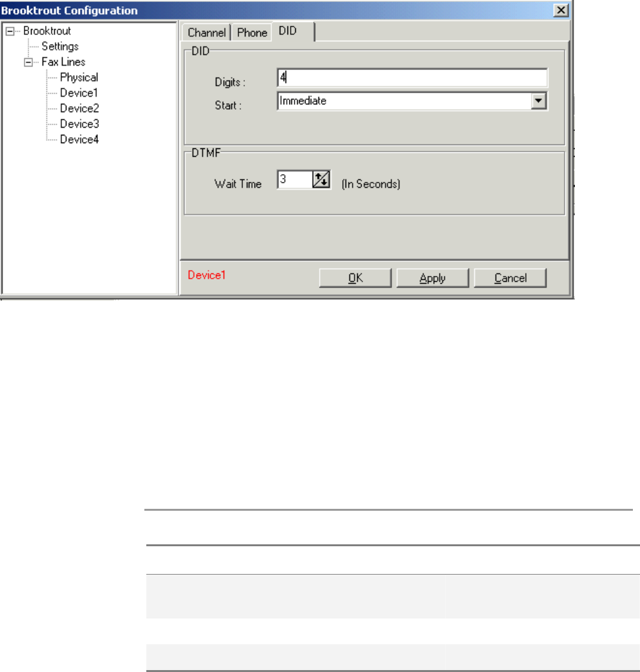Click the Digits input field

[412, 78]
